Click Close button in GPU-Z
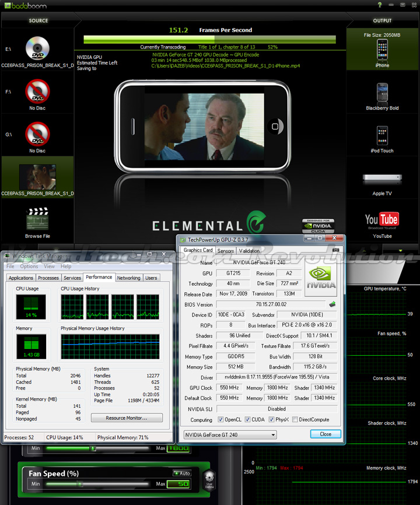This screenshot has height=505, width=420. click(x=325, y=434)
